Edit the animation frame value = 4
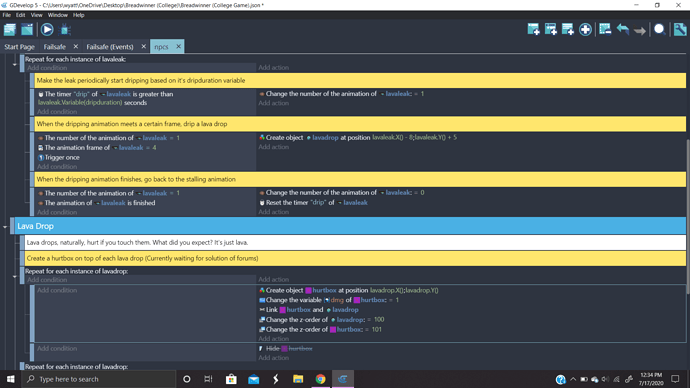The height and width of the screenshot is (388, 690). click(x=154, y=148)
